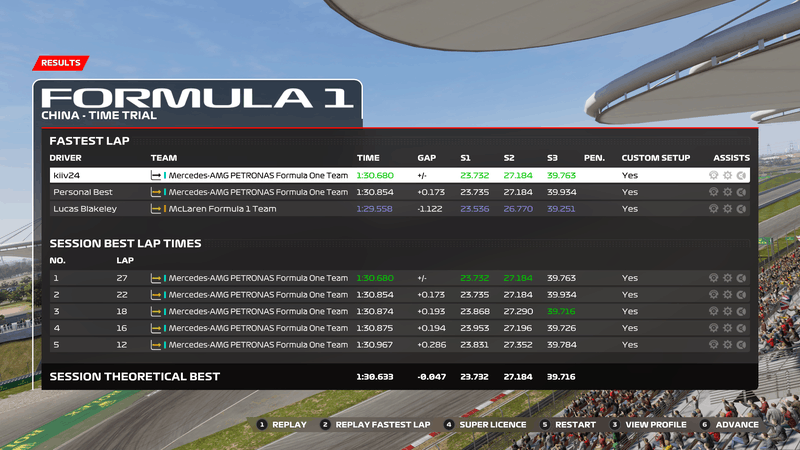Click the -0.047 theoretical gap
The height and width of the screenshot is (450, 800).
pos(432,377)
